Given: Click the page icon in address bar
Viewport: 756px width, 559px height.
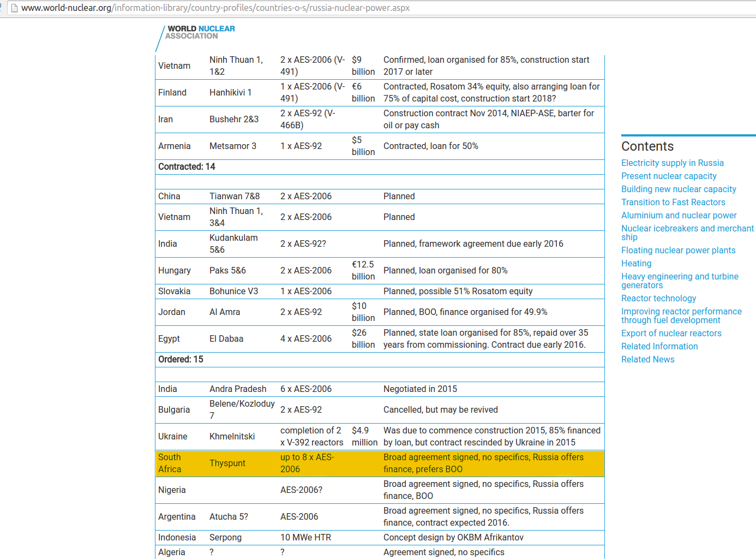Looking at the screenshot, I should coord(14,8).
